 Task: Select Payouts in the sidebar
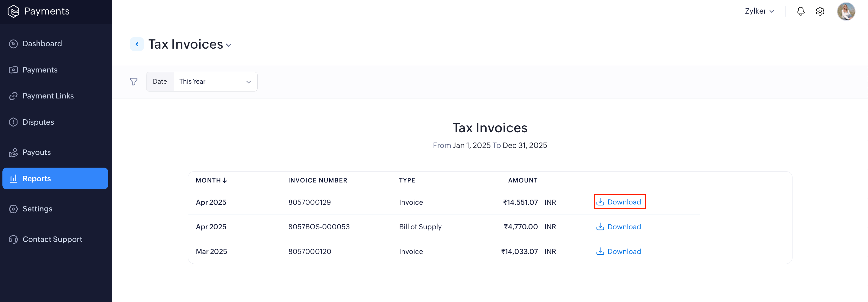tap(36, 152)
